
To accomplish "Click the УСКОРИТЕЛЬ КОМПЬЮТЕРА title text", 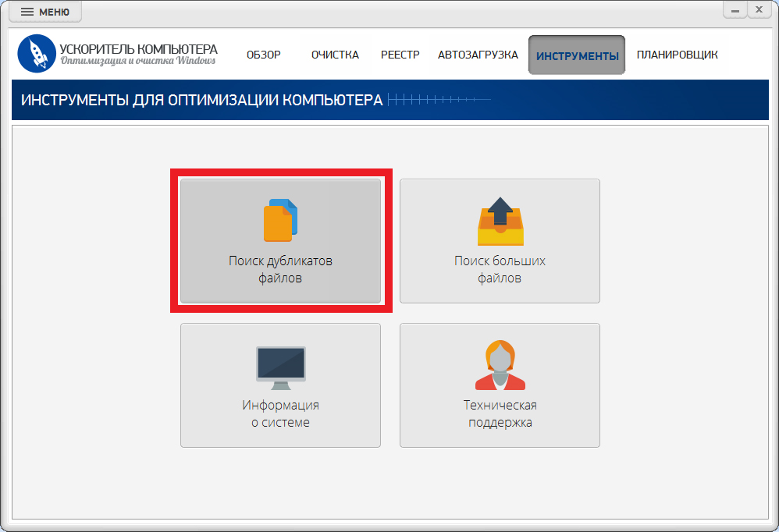I will pos(139,49).
